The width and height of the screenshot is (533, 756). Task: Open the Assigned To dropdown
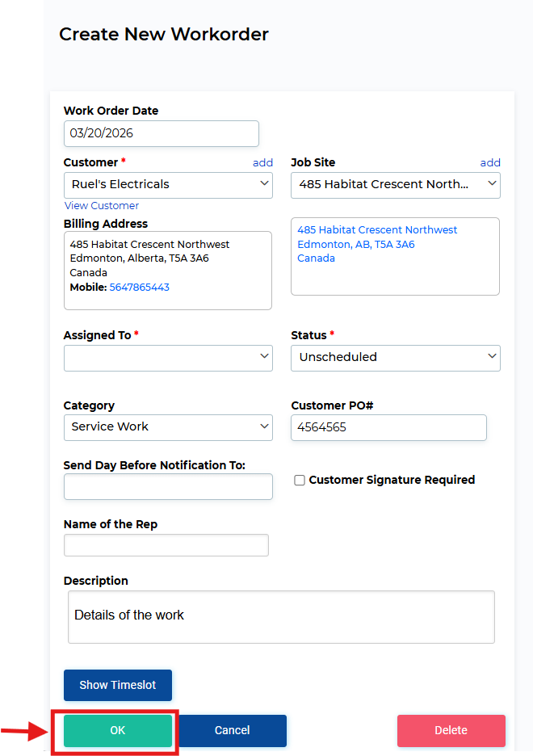click(168, 357)
